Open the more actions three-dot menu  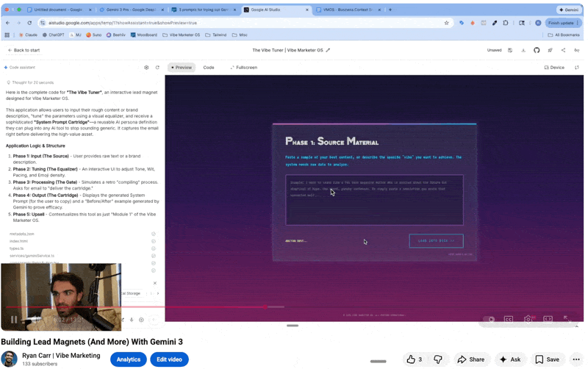point(576,359)
